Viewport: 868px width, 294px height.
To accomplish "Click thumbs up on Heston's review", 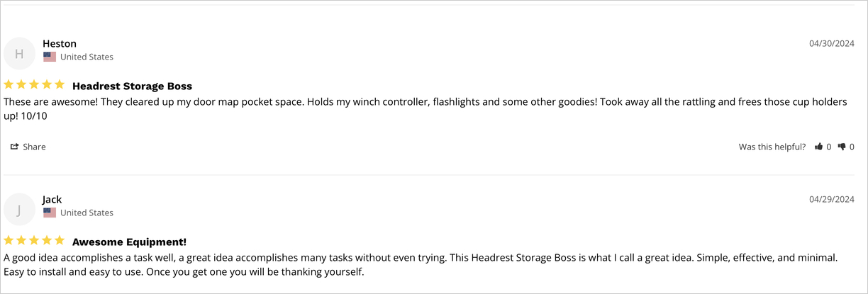I will [818, 147].
